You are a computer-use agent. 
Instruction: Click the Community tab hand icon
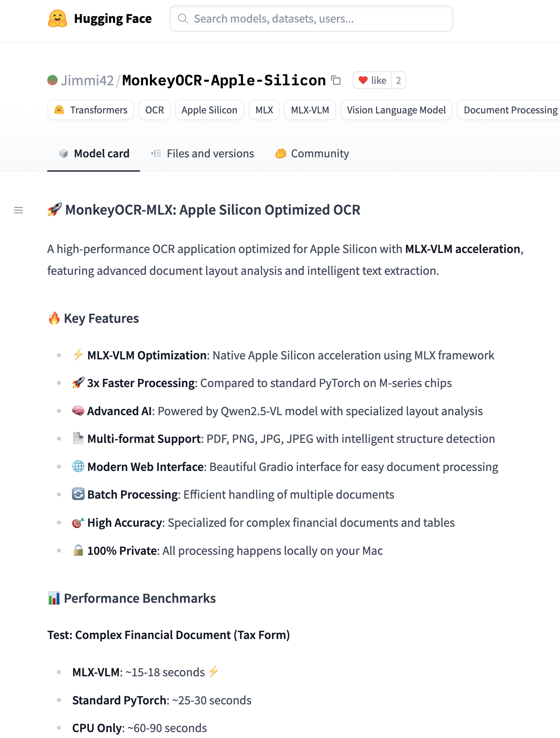(x=281, y=153)
